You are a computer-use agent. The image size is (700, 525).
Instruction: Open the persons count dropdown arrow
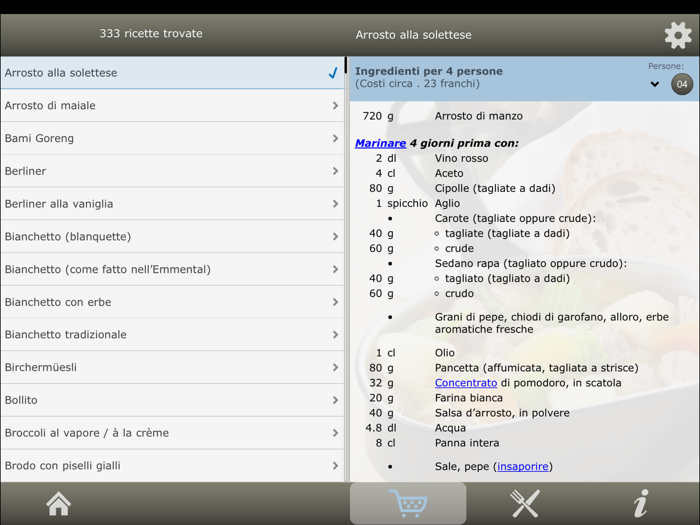click(654, 84)
